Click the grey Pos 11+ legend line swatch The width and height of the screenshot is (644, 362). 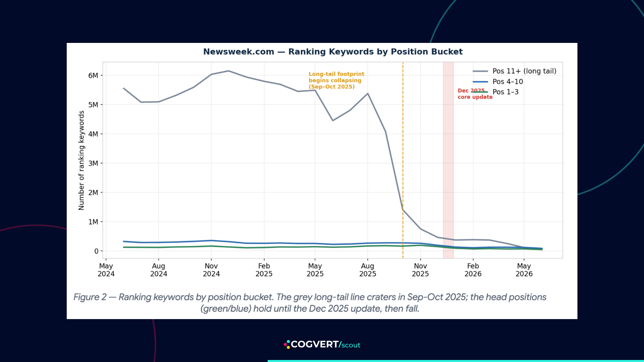[x=480, y=71]
